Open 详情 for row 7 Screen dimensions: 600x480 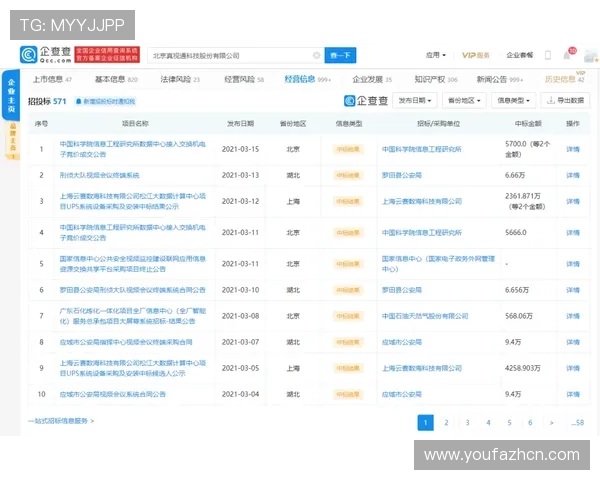coord(573,316)
